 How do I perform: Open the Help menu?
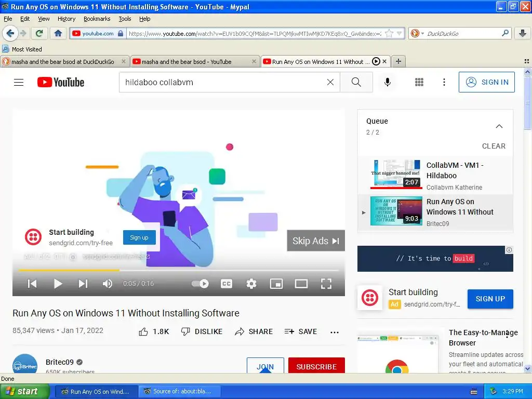(x=144, y=19)
